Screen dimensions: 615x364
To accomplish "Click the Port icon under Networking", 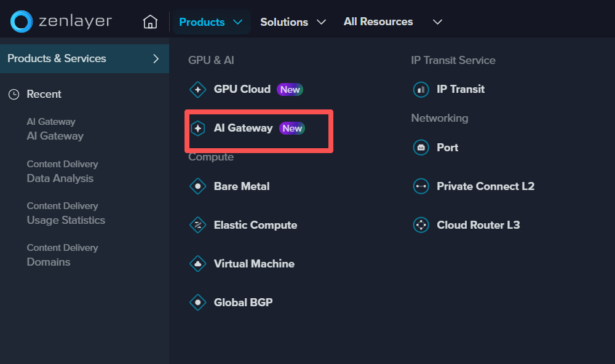I will pyautogui.click(x=421, y=148).
